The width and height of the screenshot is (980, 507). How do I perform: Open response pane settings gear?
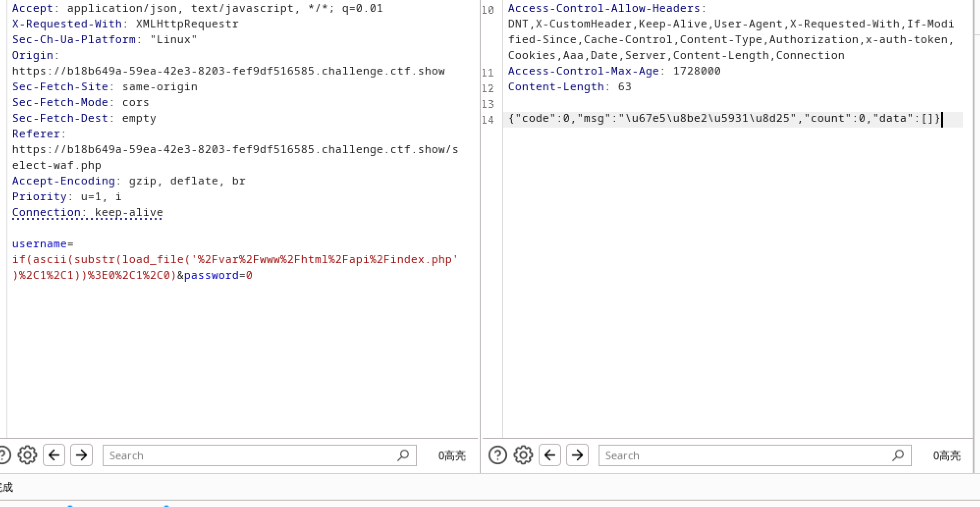[523, 455]
